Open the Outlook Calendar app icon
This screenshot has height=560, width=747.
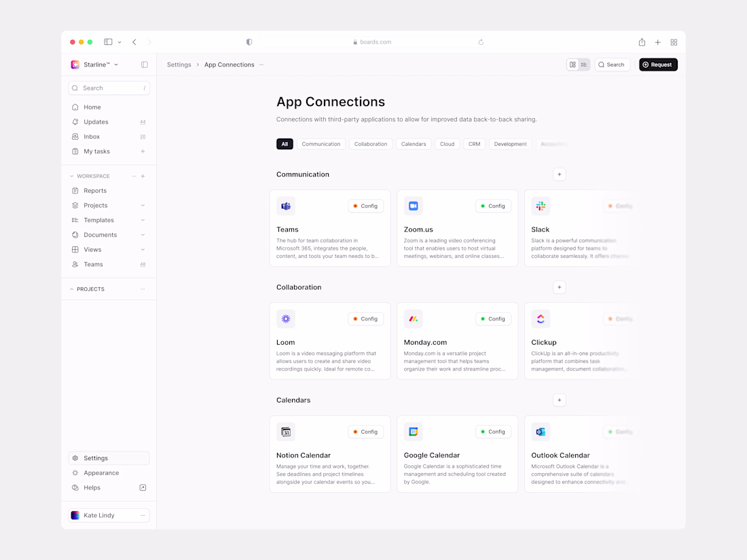[x=541, y=432]
